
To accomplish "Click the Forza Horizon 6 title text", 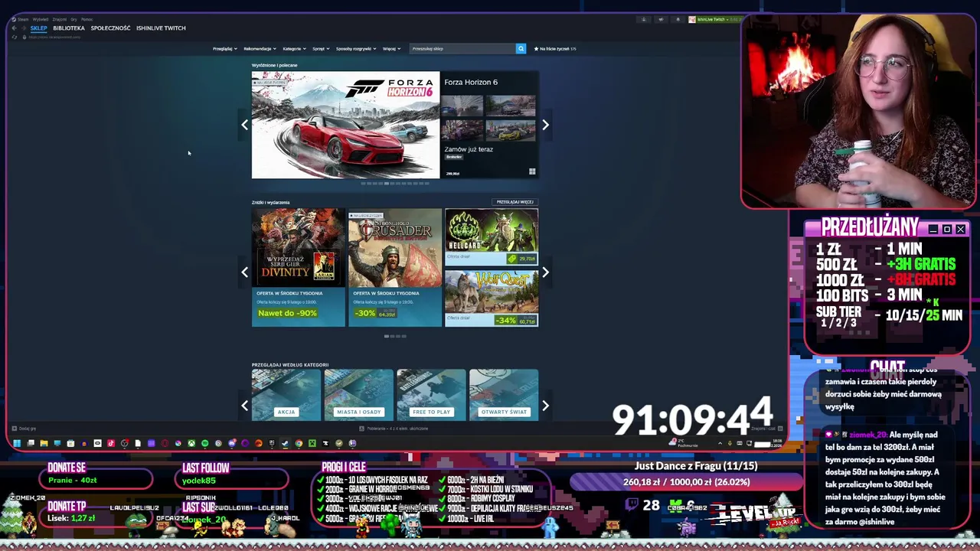I will pyautogui.click(x=471, y=82).
